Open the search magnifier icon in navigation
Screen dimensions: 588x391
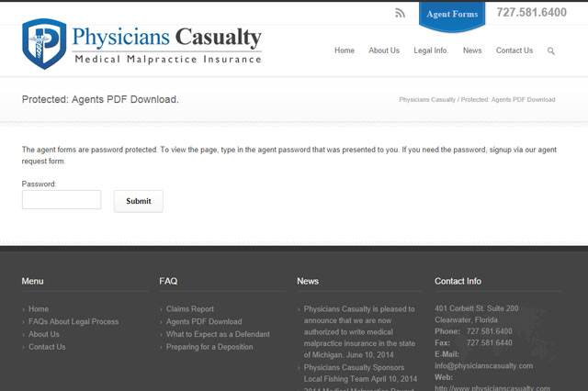[551, 50]
